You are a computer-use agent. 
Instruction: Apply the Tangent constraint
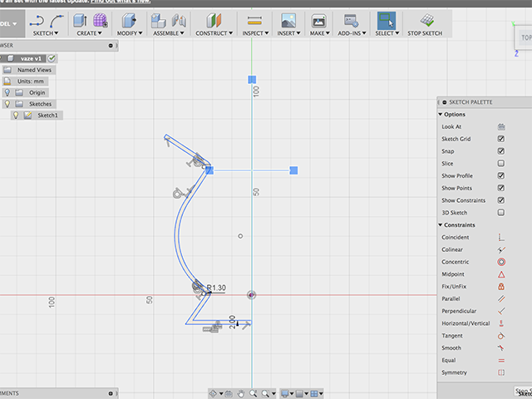tap(501, 336)
